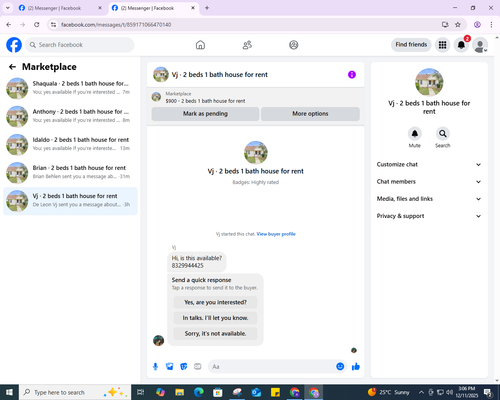500x400 pixels.
Task: Open the account profile avatar menu
Action: [x=480, y=45]
